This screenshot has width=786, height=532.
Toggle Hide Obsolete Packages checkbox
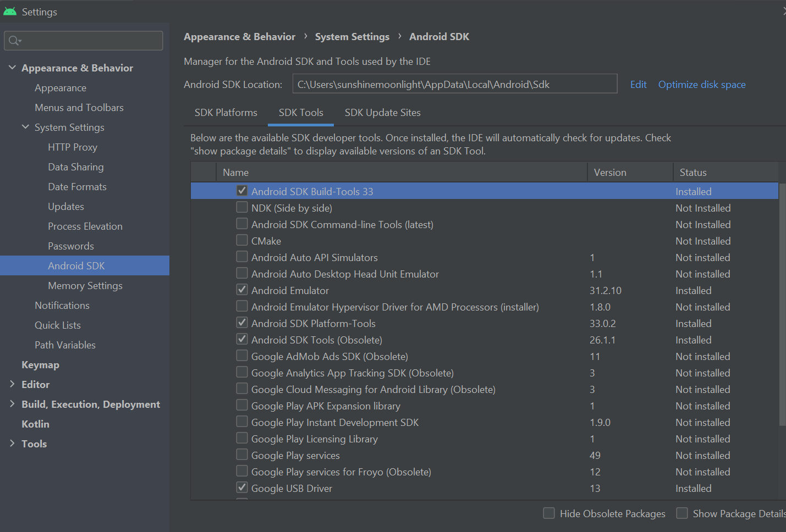click(549, 513)
